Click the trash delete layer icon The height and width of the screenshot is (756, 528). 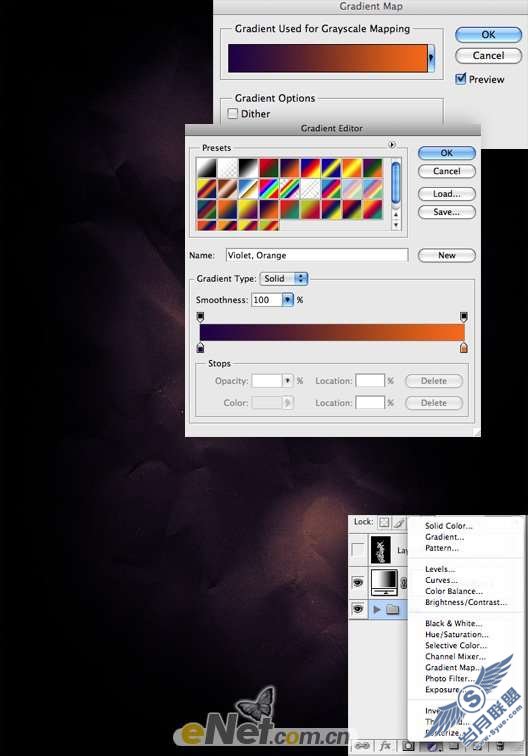[501, 746]
